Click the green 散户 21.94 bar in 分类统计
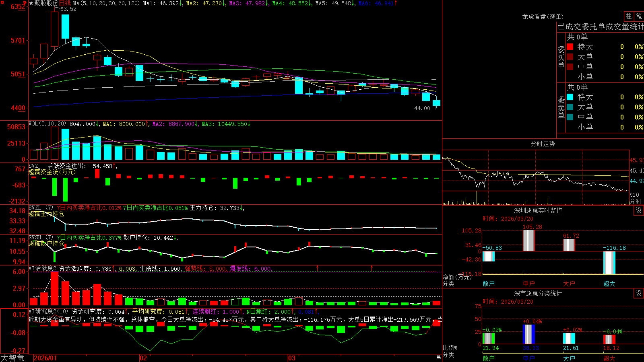The height and width of the screenshot is (362, 644). point(489,339)
